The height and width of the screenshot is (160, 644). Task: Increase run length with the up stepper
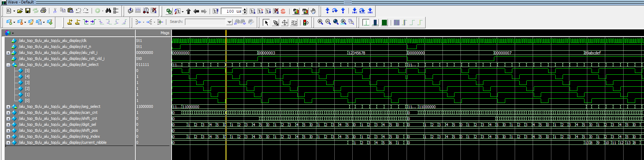click(245, 10)
